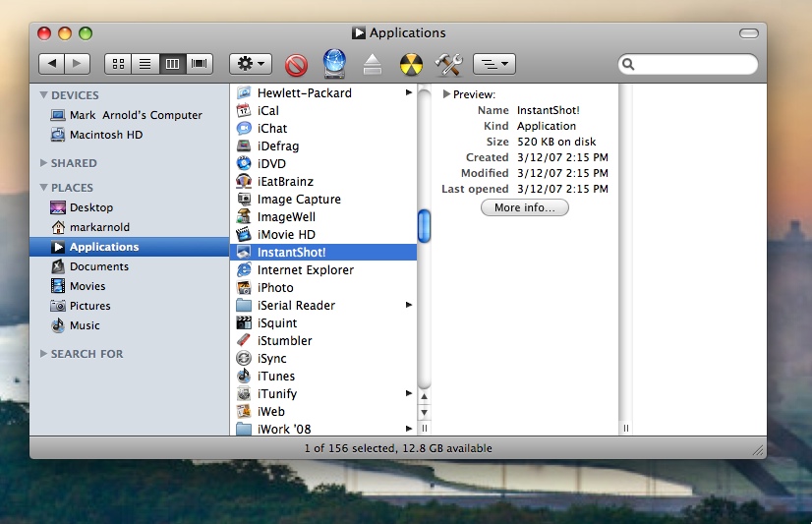Click the iWeb icon
The width and height of the screenshot is (812, 524).
244,411
